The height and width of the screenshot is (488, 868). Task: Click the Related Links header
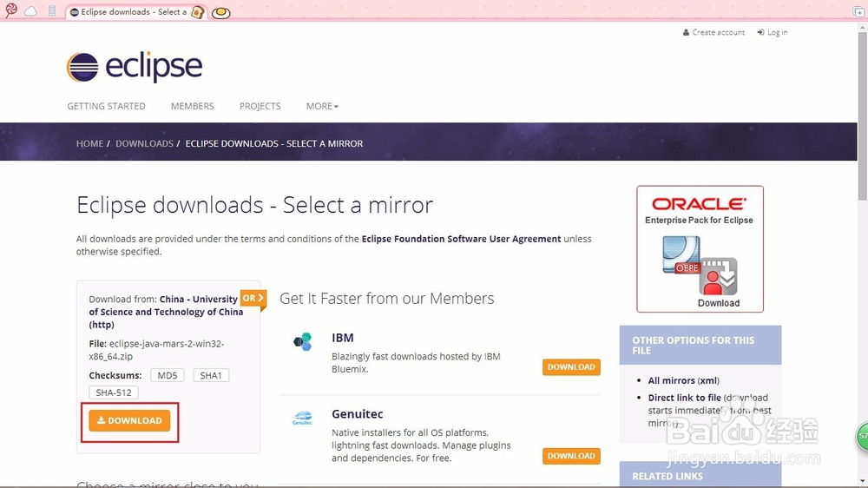[x=700, y=475]
